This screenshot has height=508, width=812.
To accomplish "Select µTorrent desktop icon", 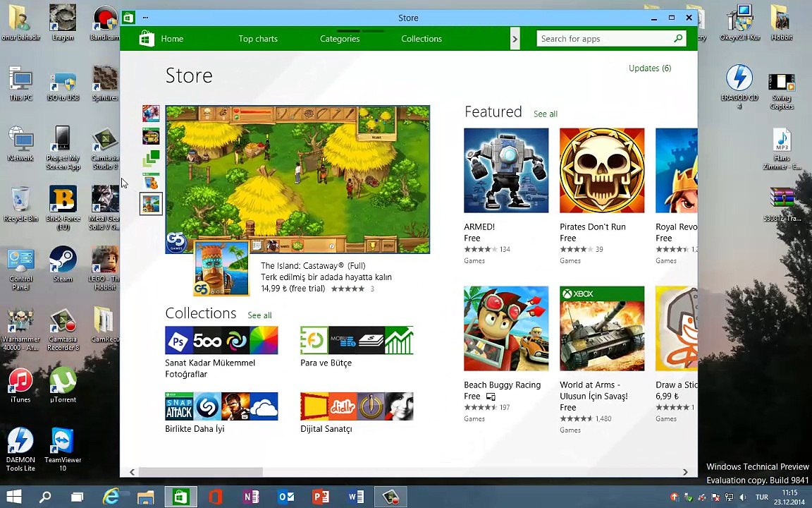I will 63,385.
